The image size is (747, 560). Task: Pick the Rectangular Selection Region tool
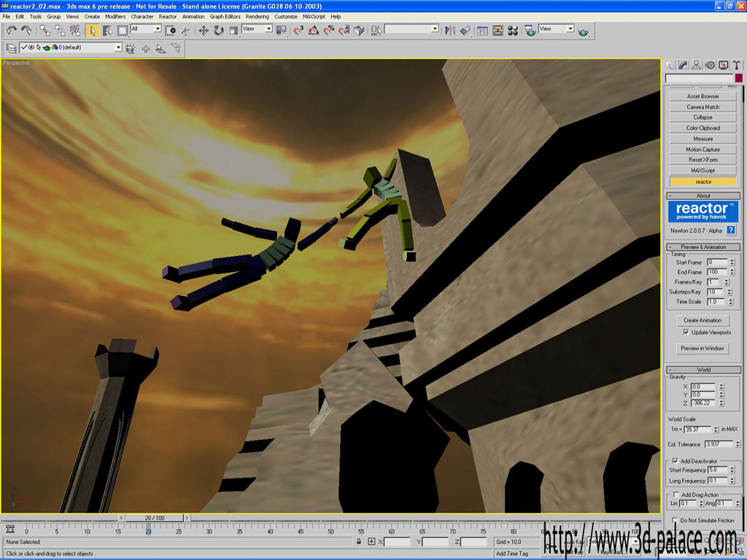pyautogui.click(x=123, y=31)
